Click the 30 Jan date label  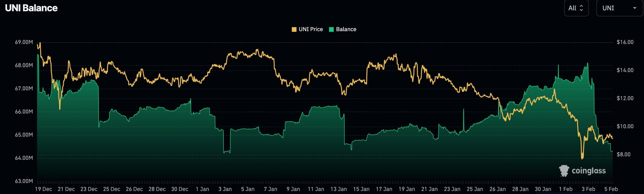pyautogui.click(x=543, y=189)
